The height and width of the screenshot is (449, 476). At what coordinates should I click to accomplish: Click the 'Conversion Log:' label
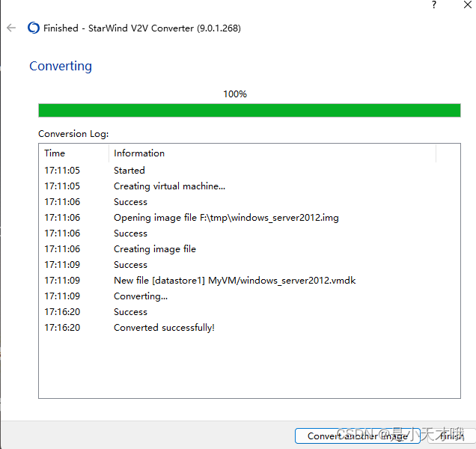coord(73,134)
